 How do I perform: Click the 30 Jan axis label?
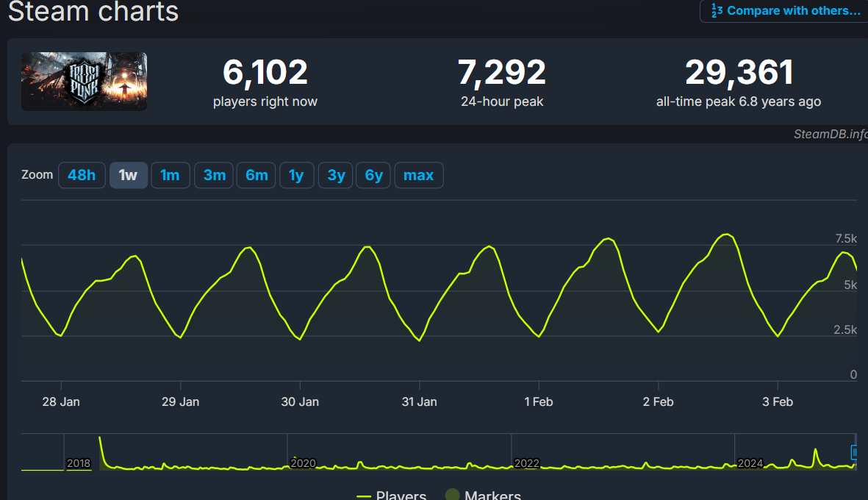point(300,402)
